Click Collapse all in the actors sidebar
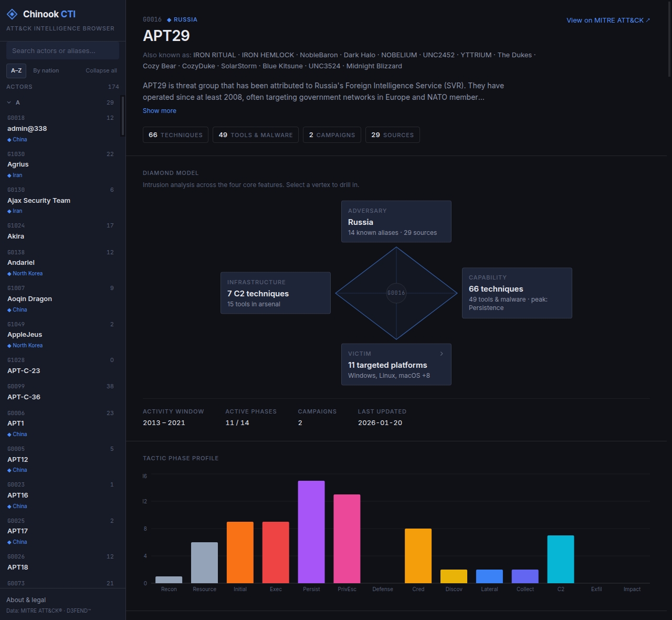Screen dimensions: 672x620 tap(101, 70)
